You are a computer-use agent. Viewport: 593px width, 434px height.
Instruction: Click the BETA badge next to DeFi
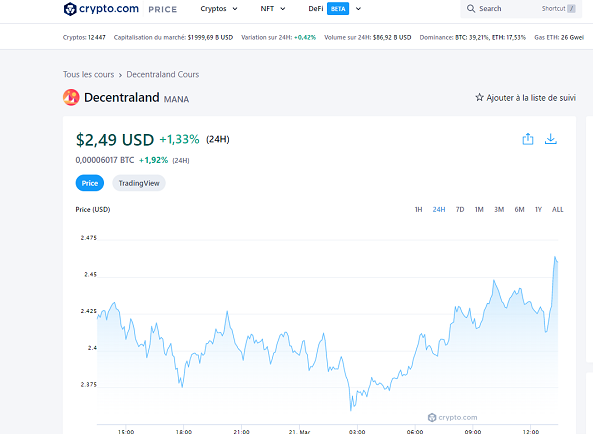(338, 9)
